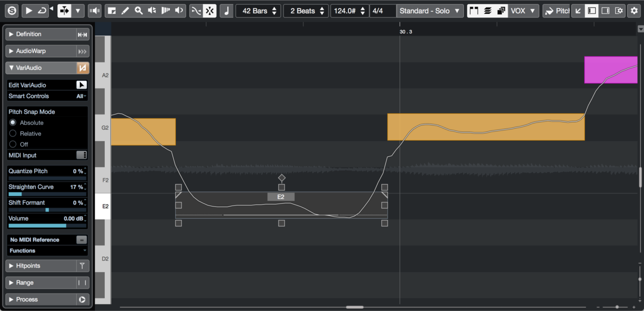This screenshot has height=311, width=644.
Task: Click the Edit VariAudio button
Action: (81, 84)
